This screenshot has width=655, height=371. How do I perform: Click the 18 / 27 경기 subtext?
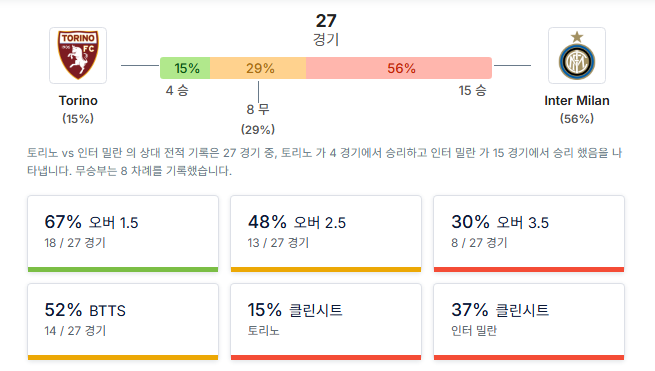click(x=75, y=243)
